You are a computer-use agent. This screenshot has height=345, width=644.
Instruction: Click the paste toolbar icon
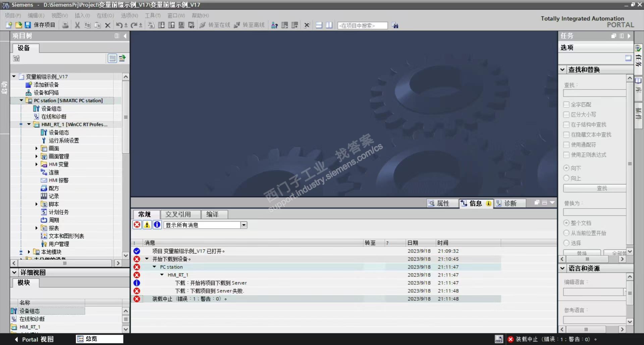click(x=98, y=25)
